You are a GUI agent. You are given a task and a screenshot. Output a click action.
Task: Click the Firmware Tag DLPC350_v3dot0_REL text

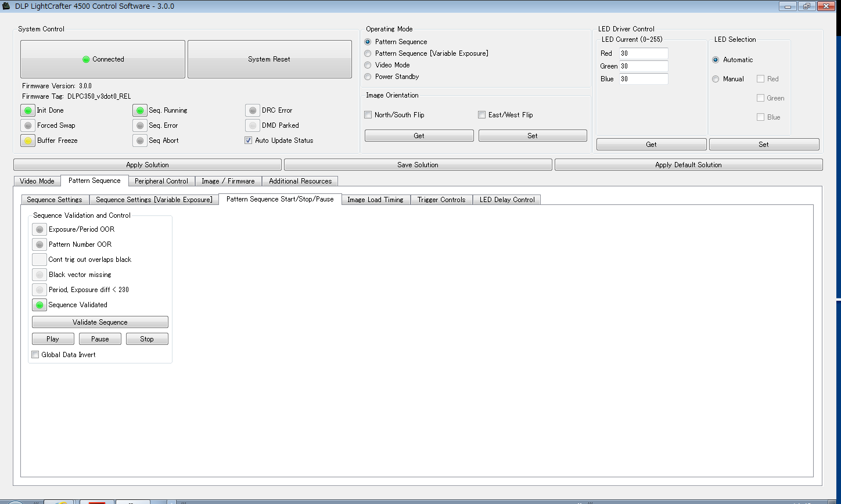tap(76, 96)
